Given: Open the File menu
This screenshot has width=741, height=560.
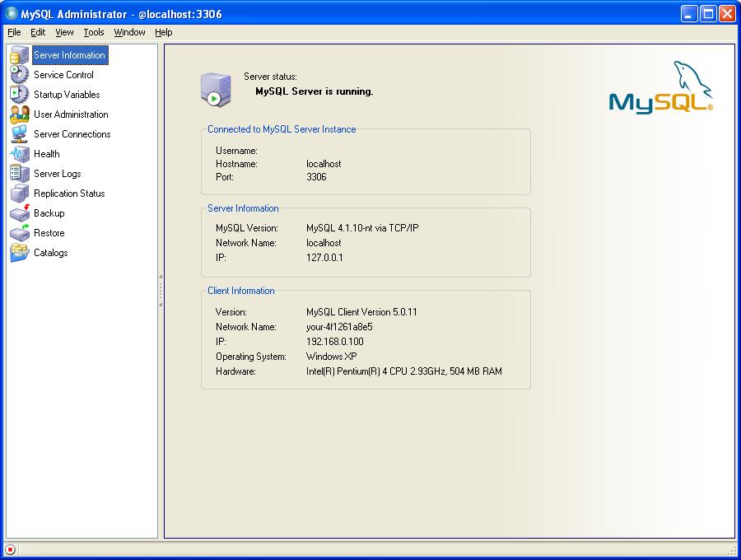Looking at the screenshot, I should click(14, 32).
